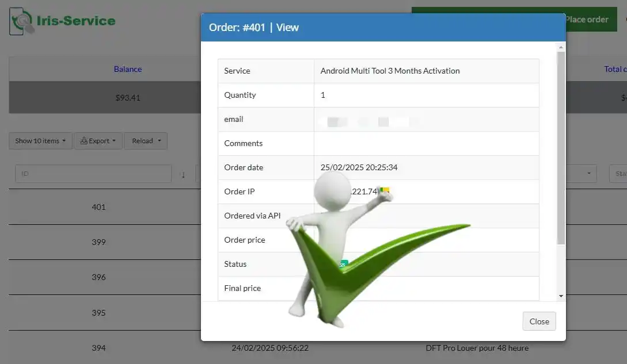Click the $93.41 balance value
The width and height of the screenshot is (627, 364).
point(128,98)
